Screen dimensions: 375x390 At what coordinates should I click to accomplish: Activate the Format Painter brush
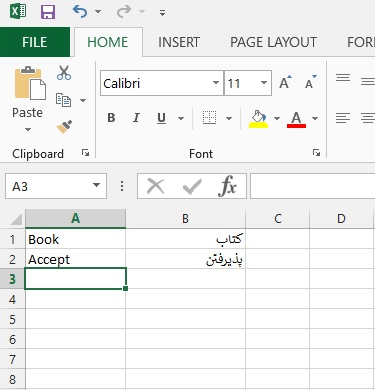coord(64,127)
